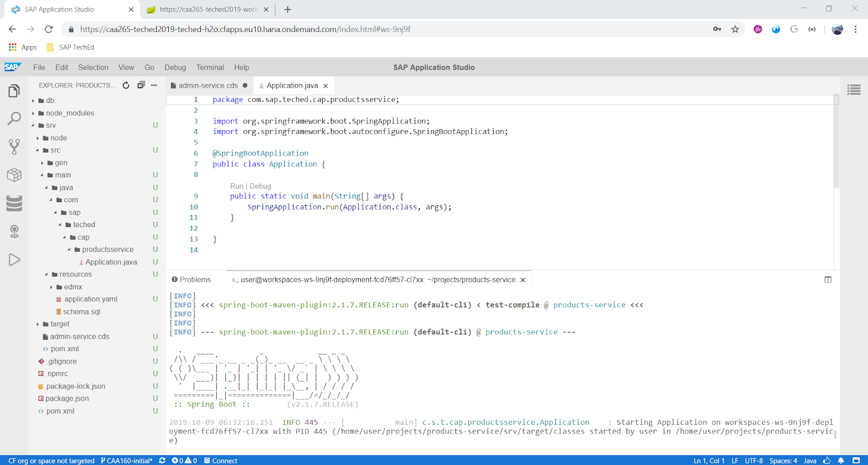The height and width of the screenshot is (465, 868).
Task: Change the UTF-8 encoding setting
Action: click(754, 461)
